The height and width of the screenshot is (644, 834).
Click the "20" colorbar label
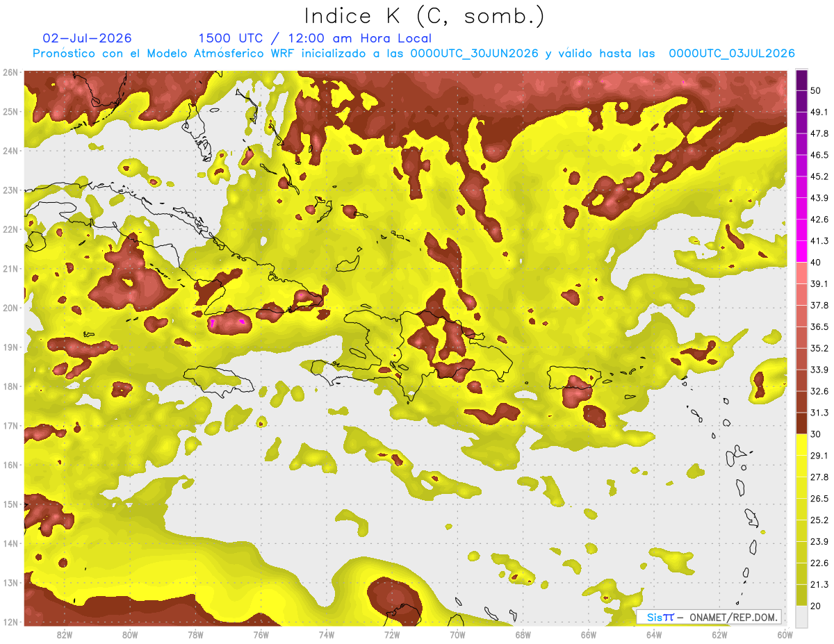pyautogui.click(x=816, y=606)
